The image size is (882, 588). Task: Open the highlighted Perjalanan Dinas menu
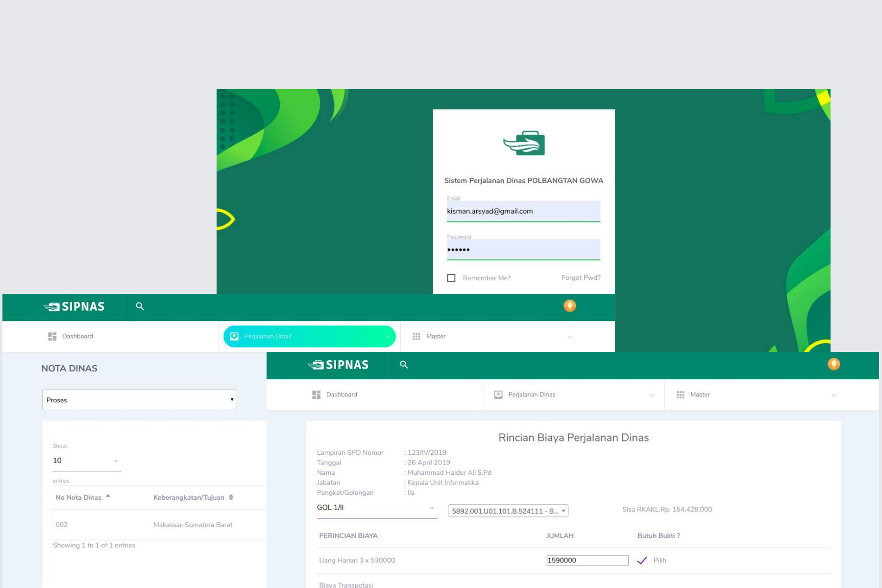click(x=310, y=337)
